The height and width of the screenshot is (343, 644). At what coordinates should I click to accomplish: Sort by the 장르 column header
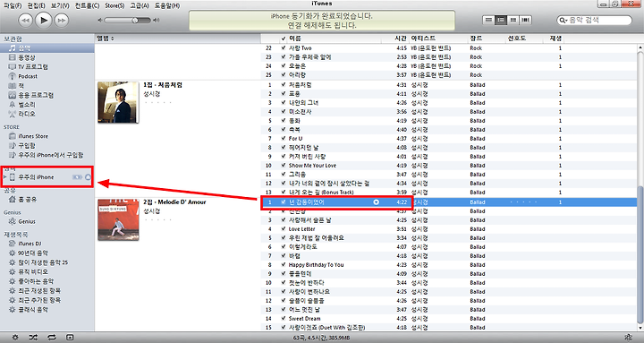click(x=487, y=39)
